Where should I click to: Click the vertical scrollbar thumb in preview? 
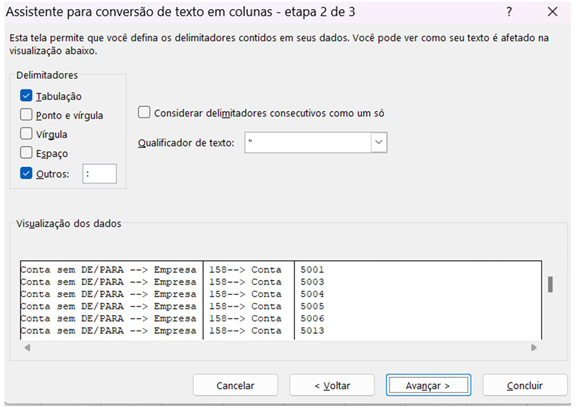[x=551, y=284]
